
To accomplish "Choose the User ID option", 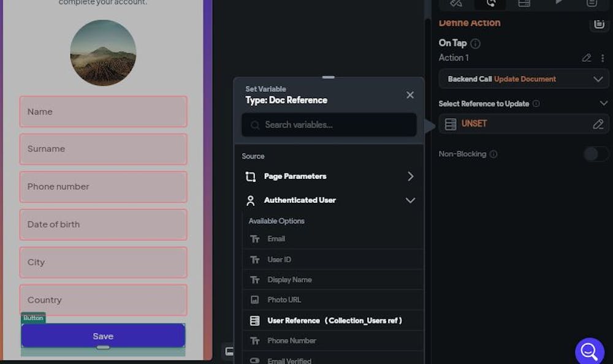I will click(333, 260).
